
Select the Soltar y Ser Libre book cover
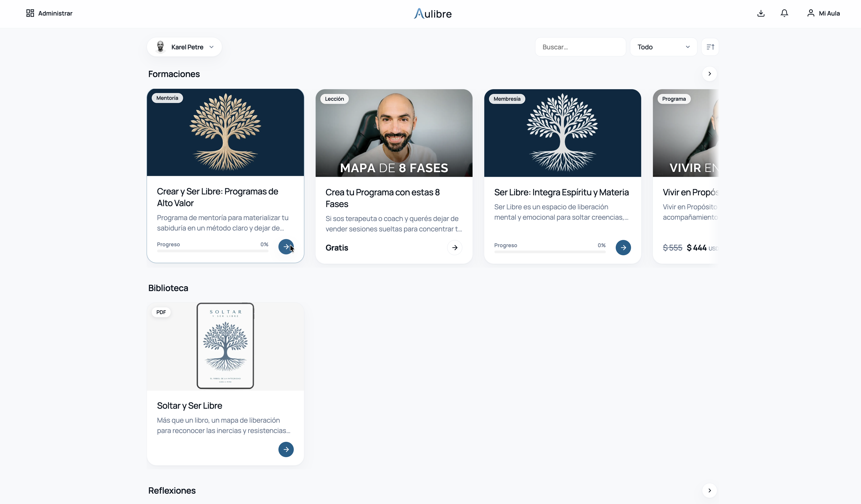click(225, 346)
